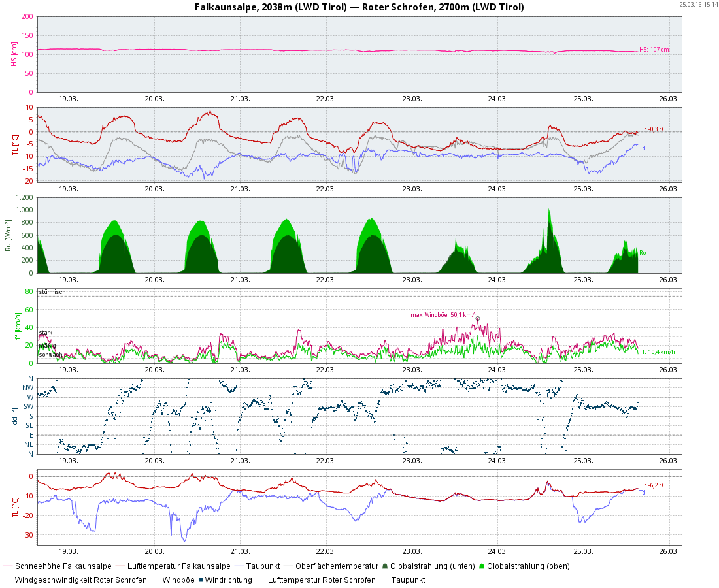Viewport: 719px width, 588px height.
Task: Click the Ru [W/m²] axis title
Action: coord(8,235)
